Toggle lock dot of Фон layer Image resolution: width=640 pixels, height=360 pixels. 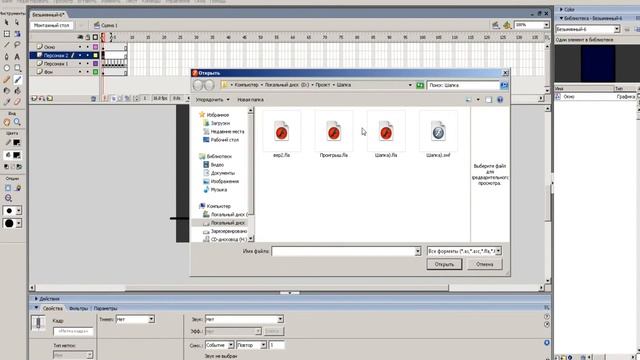[x=87, y=72]
